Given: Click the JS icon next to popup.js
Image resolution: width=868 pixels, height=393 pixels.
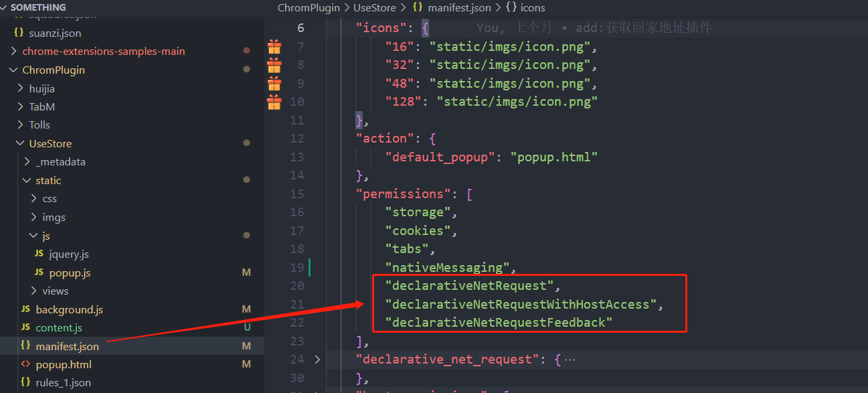Looking at the screenshot, I should tap(39, 272).
